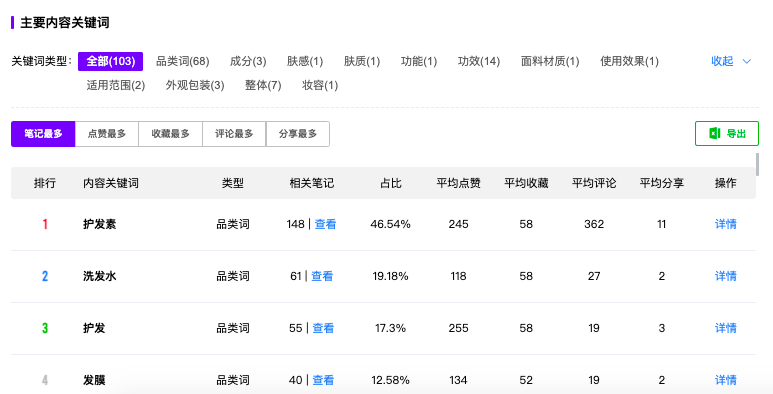The height and width of the screenshot is (394, 773).
Task: Click the 内容关键词 column header
Action: click(x=110, y=183)
